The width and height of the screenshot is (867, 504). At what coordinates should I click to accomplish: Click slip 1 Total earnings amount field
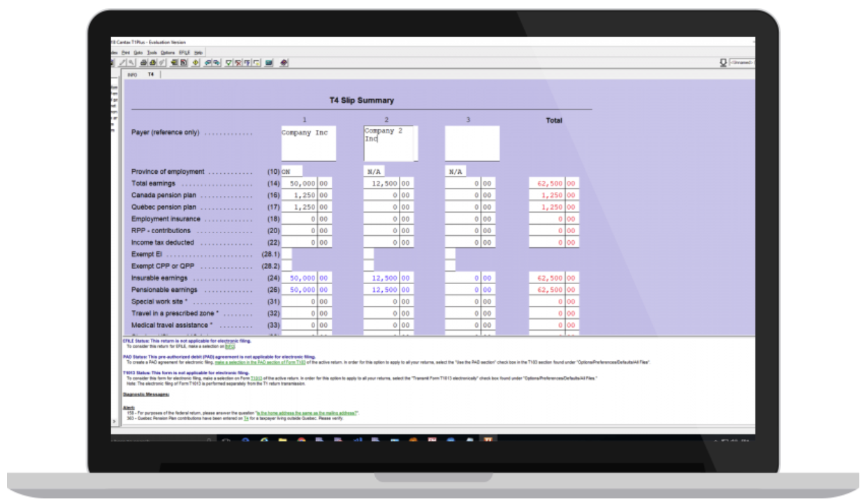tap(300, 184)
